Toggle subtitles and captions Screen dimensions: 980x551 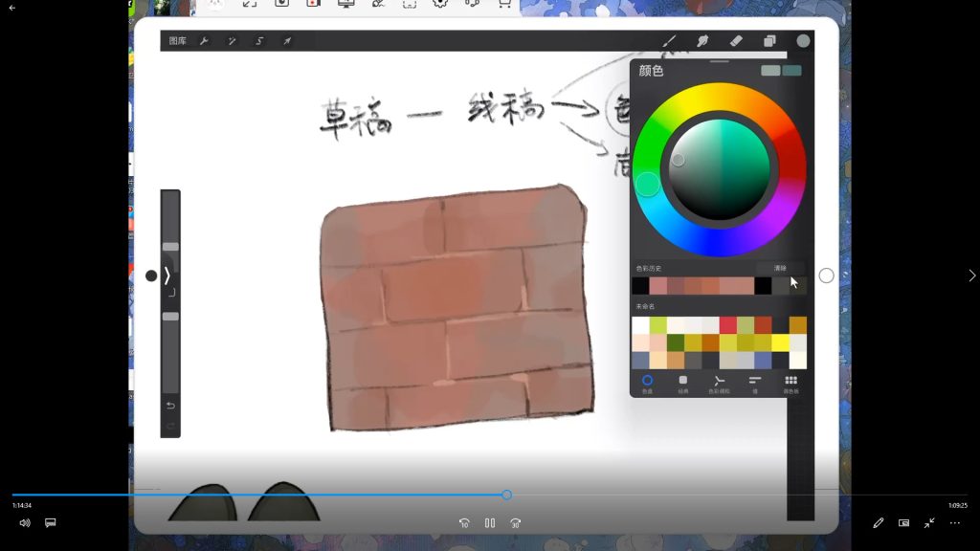(51, 523)
